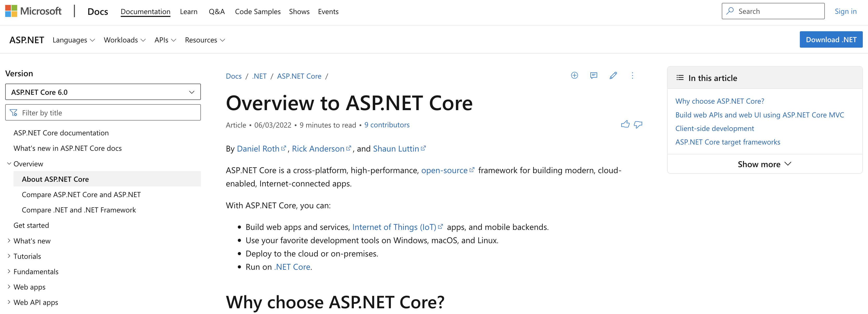Go to the Documentation tab
Screen dimensions: 868x314
click(x=145, y=11)
